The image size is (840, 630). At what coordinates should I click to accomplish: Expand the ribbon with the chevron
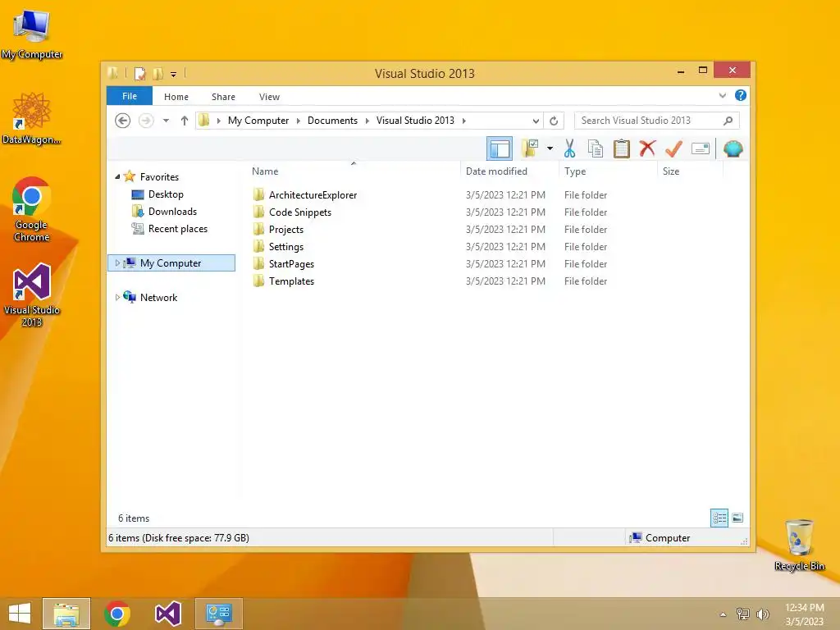(x=722, y=95)
